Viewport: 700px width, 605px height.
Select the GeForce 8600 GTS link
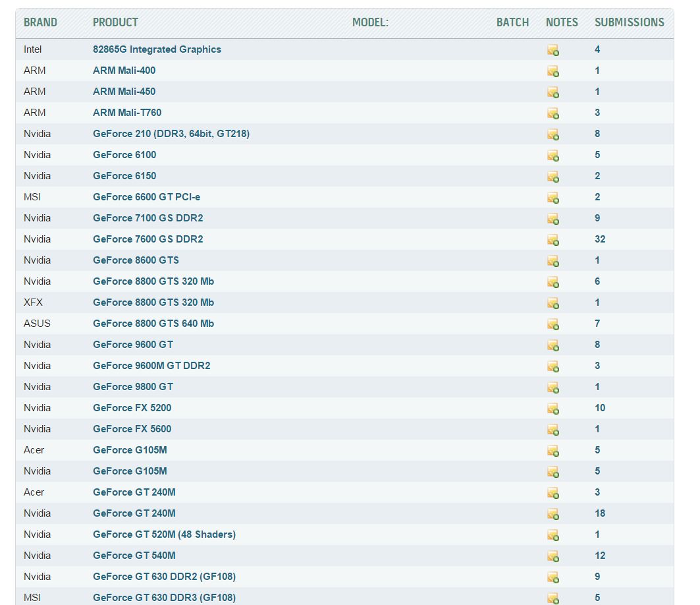136,260
